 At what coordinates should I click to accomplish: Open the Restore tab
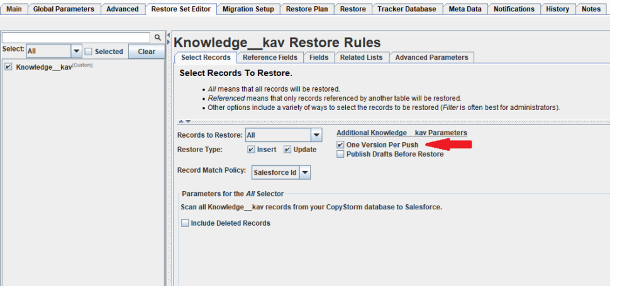tap(353, 9)
